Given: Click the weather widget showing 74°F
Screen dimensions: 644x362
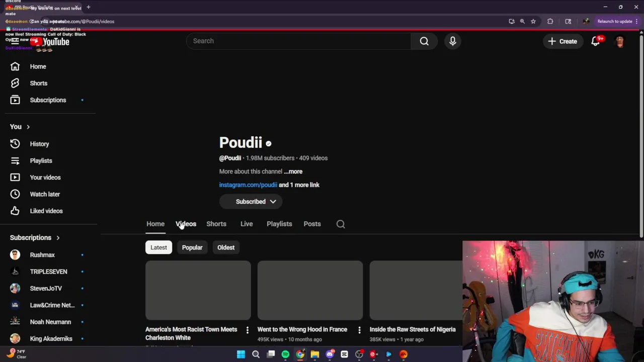Looking at the screenshot, I should (16, 354).
